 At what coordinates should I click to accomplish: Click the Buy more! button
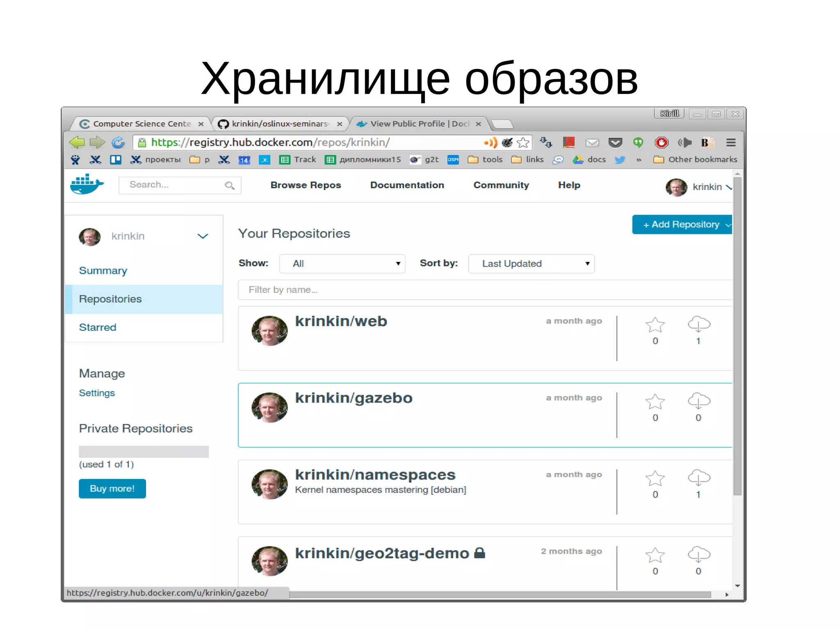[112, 488]
